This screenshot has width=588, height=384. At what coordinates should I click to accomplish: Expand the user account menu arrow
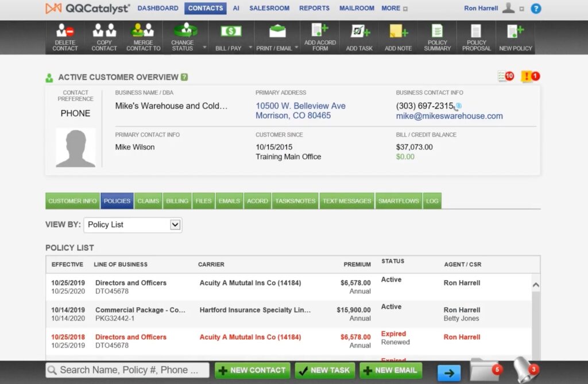pyautogui.click(x=521, y=9)
